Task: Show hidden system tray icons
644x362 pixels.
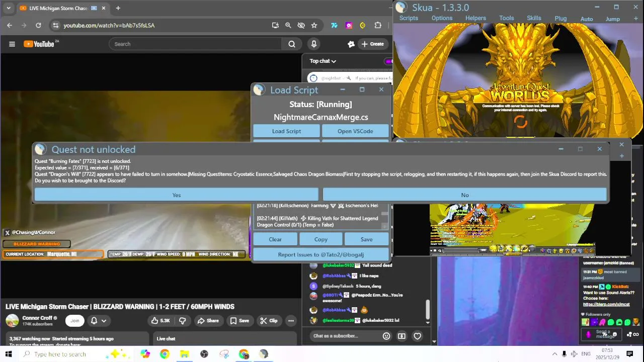Action: [x=554, y=354]
